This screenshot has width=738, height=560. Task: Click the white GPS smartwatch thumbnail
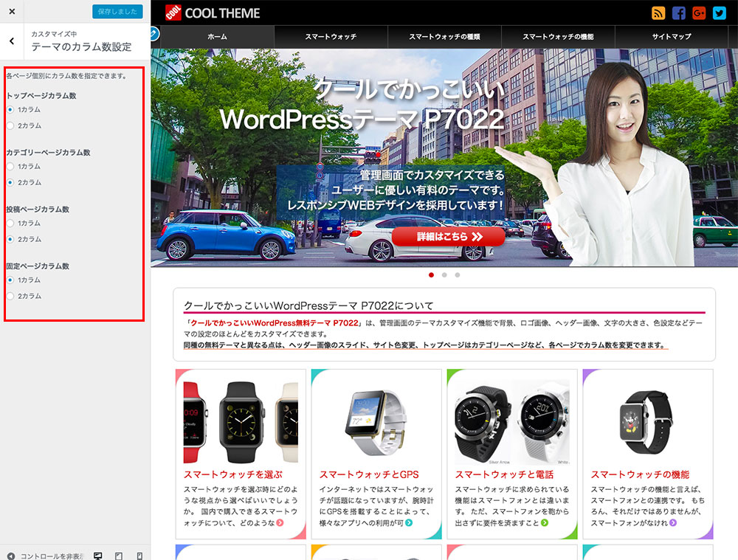[376, 422]
